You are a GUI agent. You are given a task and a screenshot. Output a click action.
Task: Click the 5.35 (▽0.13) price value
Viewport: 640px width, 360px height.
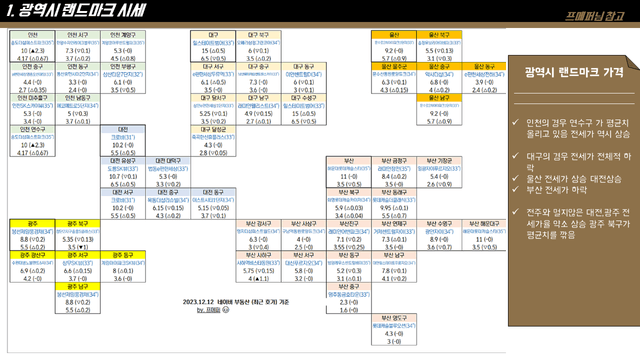tap(78, 240)
